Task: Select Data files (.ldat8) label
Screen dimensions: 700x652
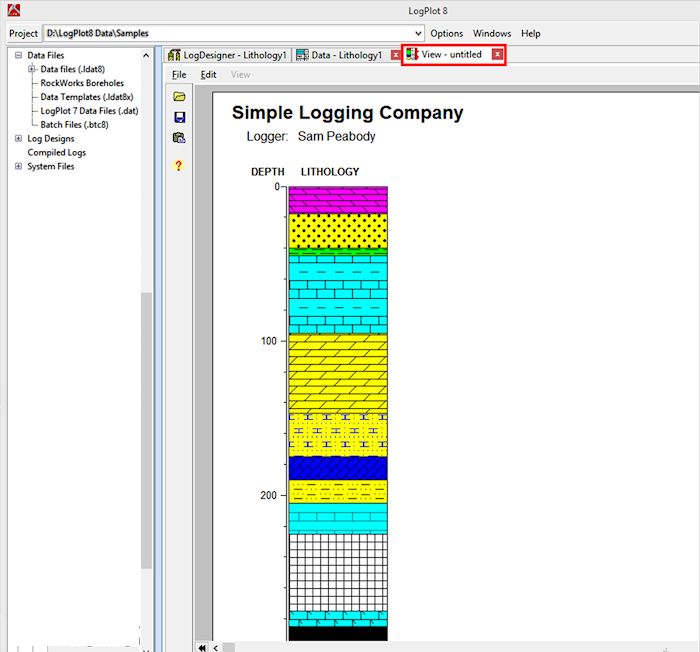Action: 72,69
